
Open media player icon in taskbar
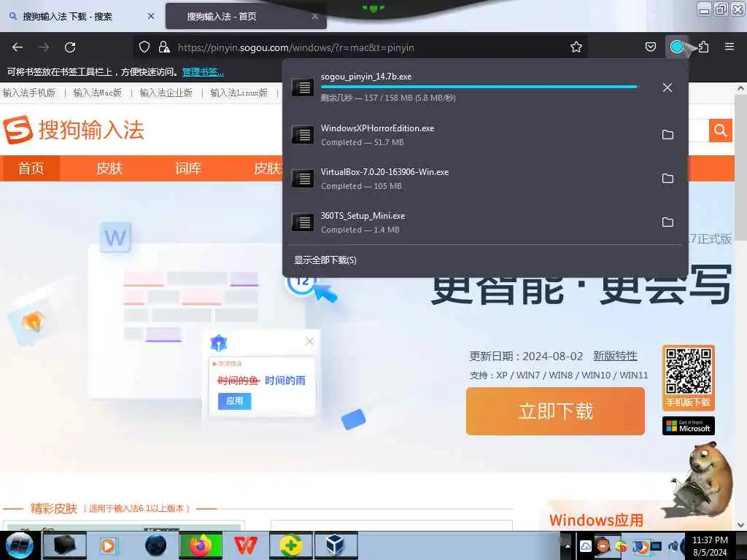point(109,545)
